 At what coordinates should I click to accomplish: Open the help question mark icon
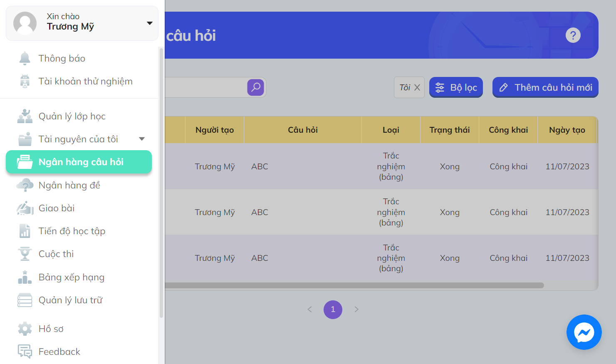click(x=573, y=35)
